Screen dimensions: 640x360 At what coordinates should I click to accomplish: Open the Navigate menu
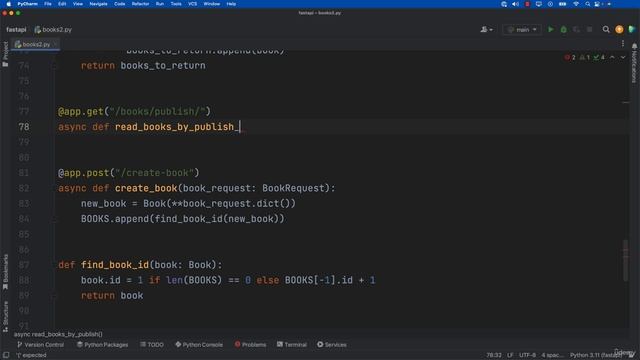coord(98,4)
